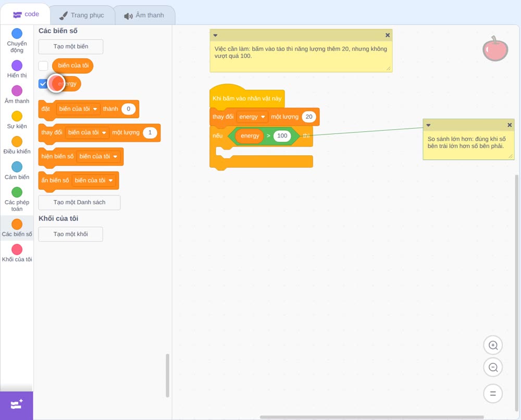The width and height of the screenshot is (521, 420).
Task: Open variable dropdown in 'hiện biến số' block
Action: 98,156
